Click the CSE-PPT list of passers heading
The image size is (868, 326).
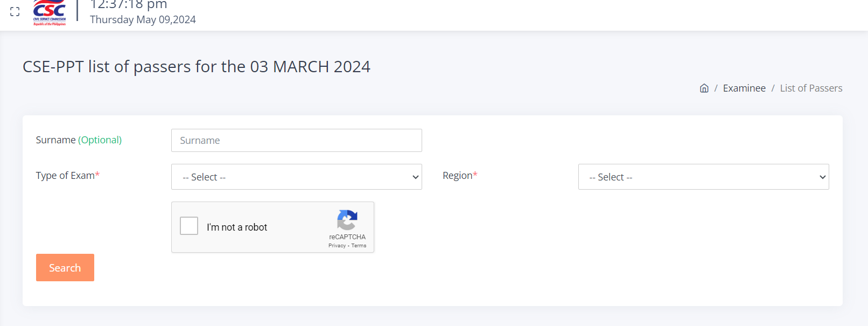pyautogui.click(x=197, y=67)
